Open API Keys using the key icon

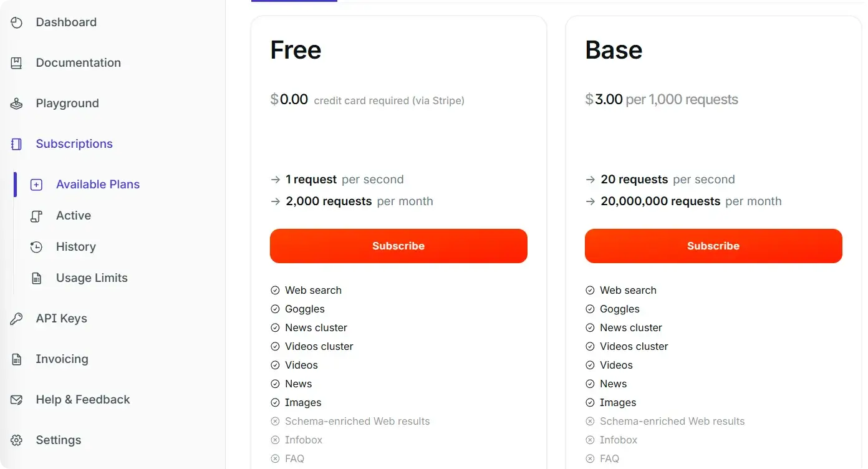tap(16, 318)
